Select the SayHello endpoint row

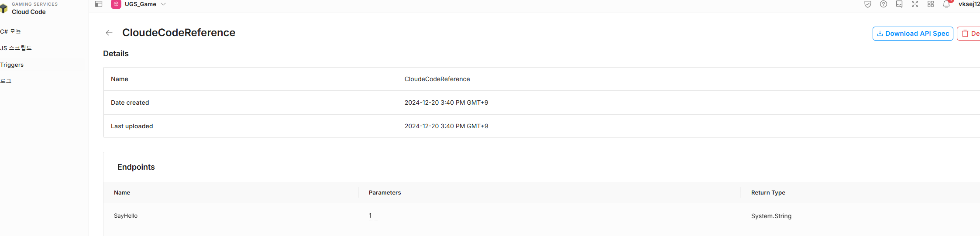point(126,216)
